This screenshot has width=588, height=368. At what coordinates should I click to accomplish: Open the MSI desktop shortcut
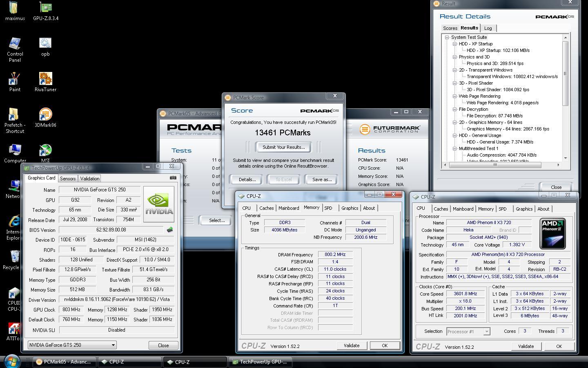[x=45, y=153]
